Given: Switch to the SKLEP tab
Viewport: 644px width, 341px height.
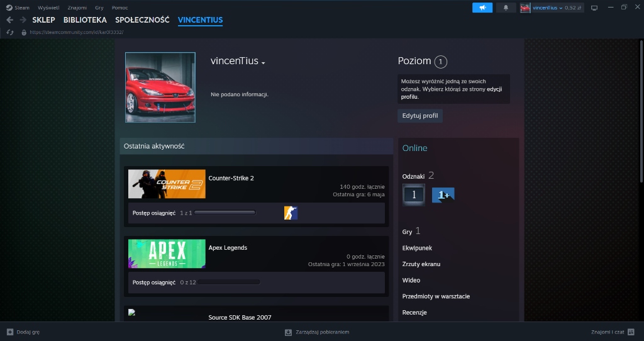Looking at the screenshot, I should [x=43, y=20].
